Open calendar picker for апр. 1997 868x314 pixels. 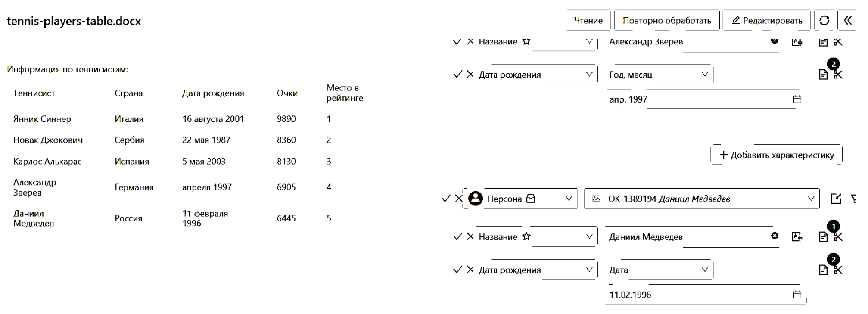tap(797, 99)
